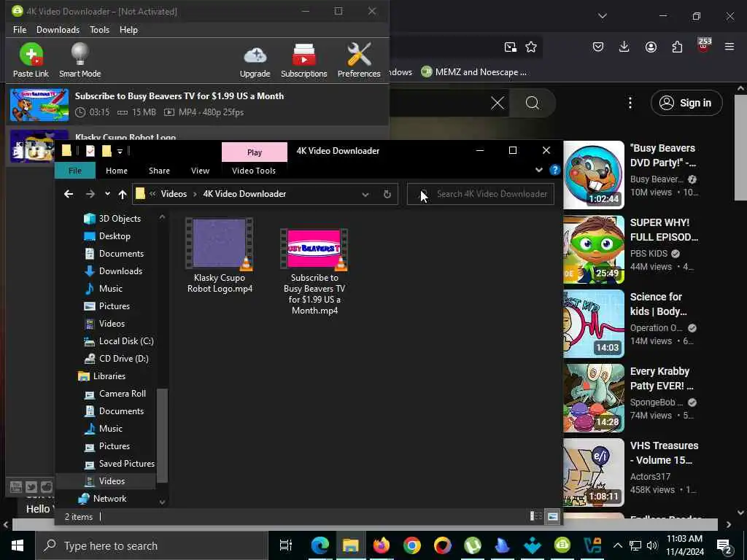Open Firefox downloads panel
The image size is (747, 560).
[x=624, y=47]
